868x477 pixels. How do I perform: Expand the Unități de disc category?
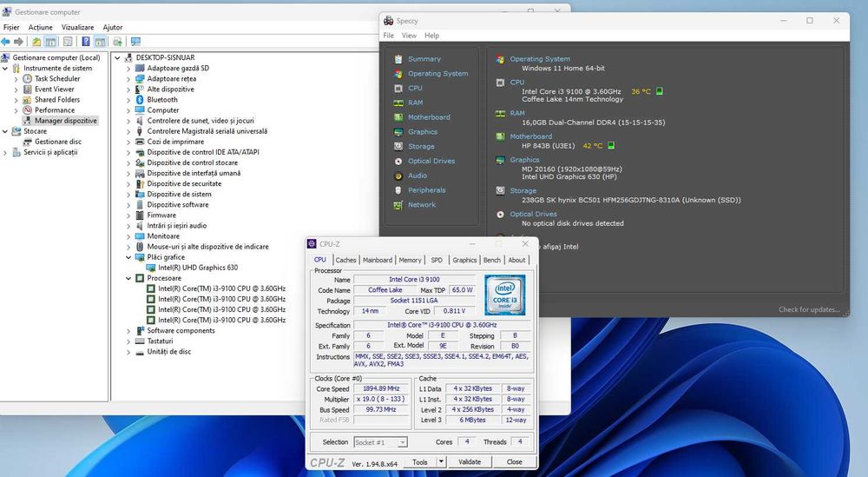coord(128,353)
